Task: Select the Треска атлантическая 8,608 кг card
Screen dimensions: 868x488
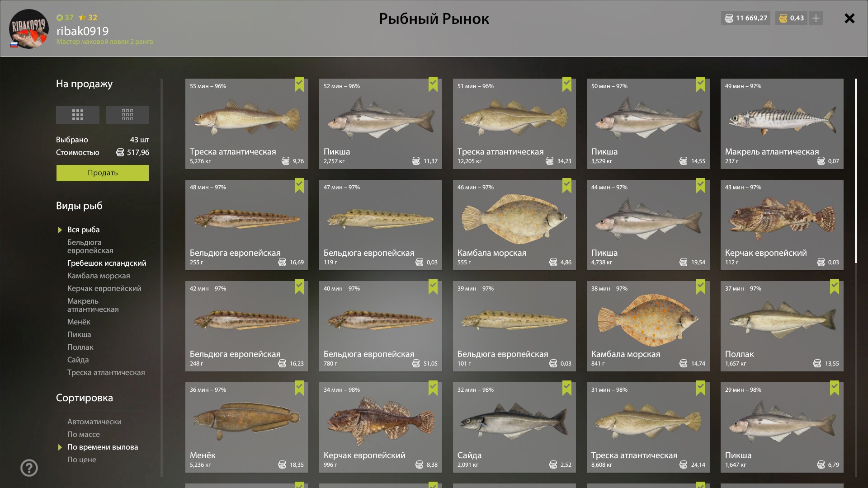Action: 648,427
